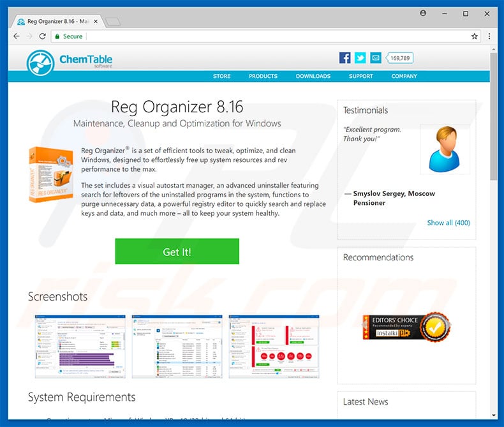Click the green Secure padlock icon

(57, 36)
